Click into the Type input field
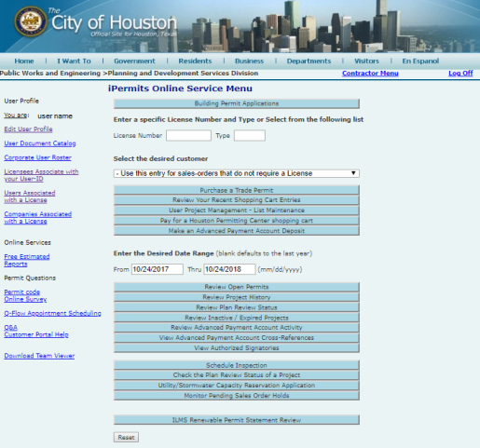This screenshot has width=480, height=448. pyautogui.click(x=250, y=136)
